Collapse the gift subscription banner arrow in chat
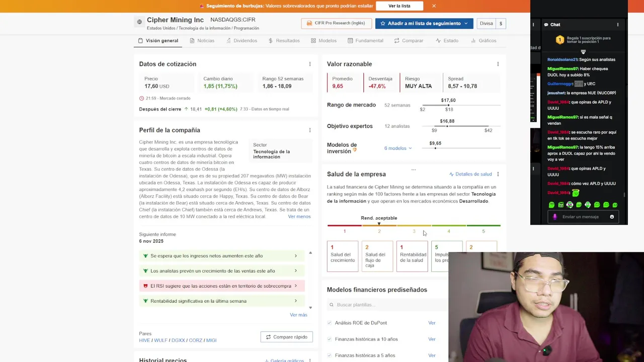 click(583, 52)
